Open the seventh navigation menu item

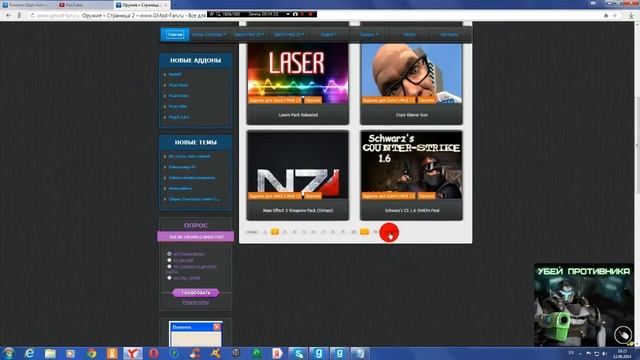pyautogui.click(x=409, y=35)
